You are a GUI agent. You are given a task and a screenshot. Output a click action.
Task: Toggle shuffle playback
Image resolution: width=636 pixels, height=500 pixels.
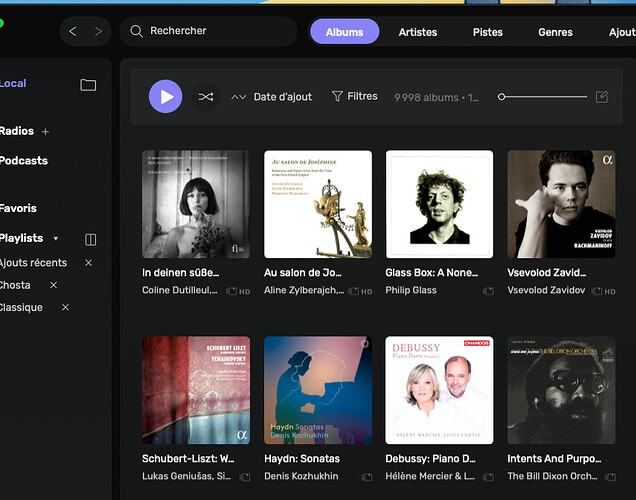pyautogui.click(x=206, y=97)
